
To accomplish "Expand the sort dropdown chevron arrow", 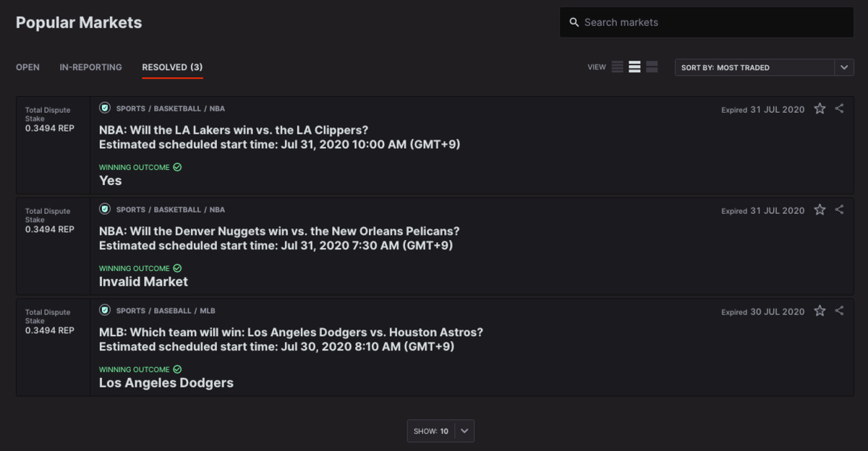I will (844, 67).
